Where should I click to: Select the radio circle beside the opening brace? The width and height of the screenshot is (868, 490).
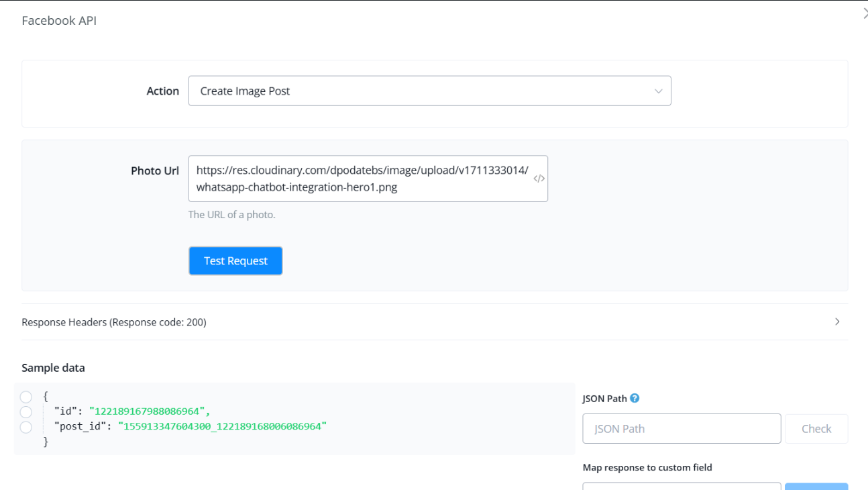point(26,397)
